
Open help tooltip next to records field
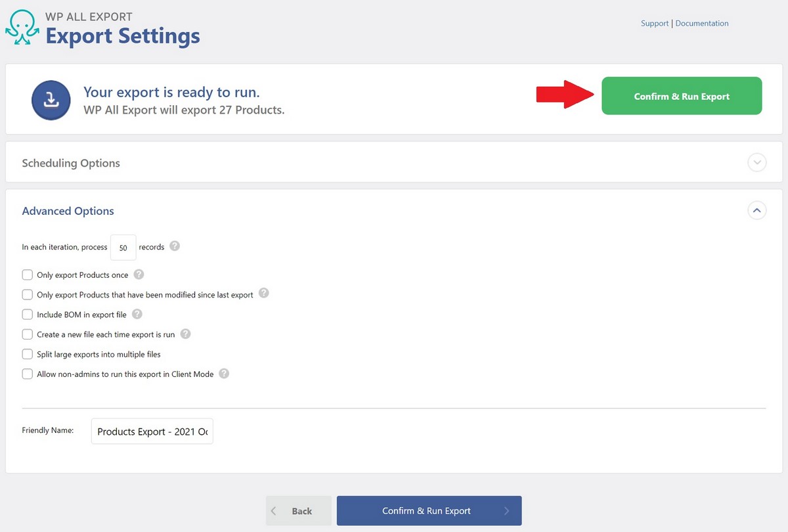coord(174,245)
